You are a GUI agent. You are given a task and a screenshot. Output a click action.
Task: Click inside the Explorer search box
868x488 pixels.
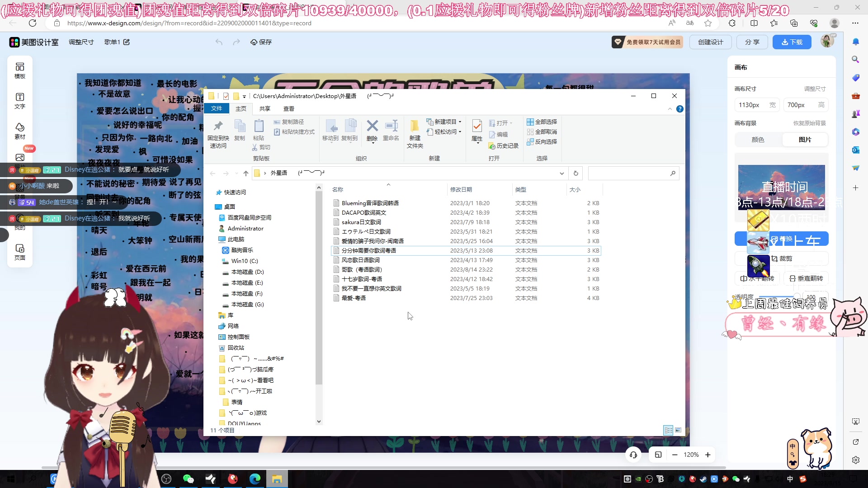[633, 173]
